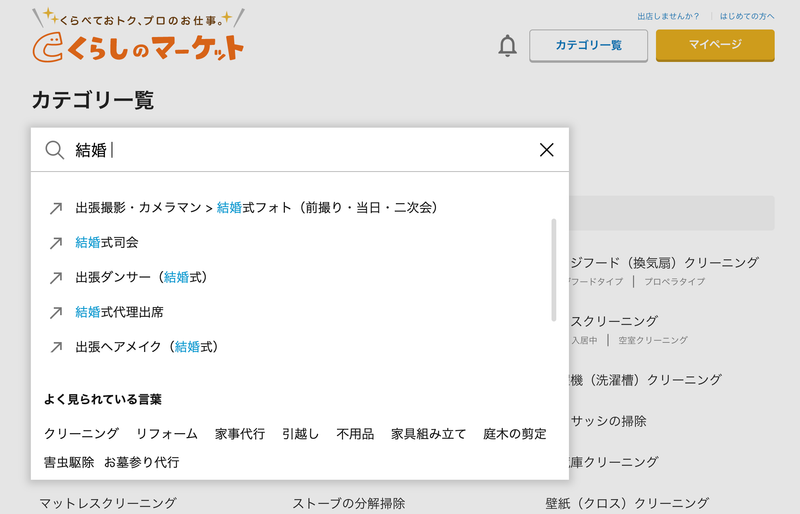Open 壁紙（クロス）クリーニング category
The image size is (800, 514).
(627, 503)
